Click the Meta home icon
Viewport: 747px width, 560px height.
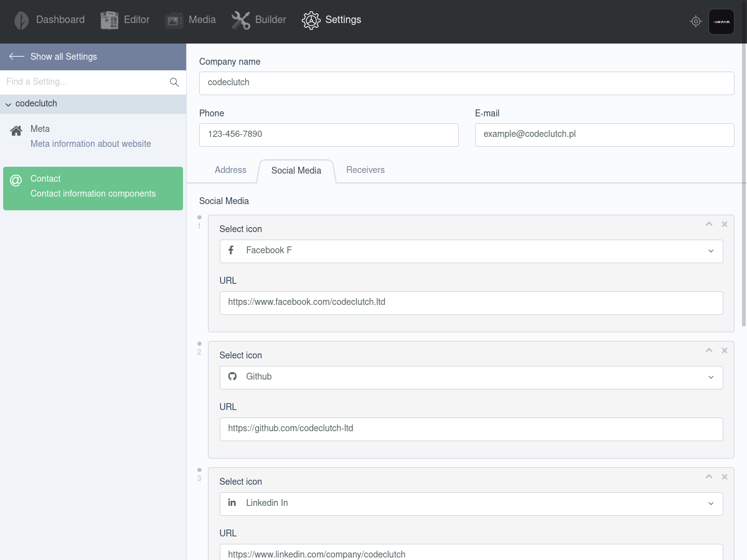[x=17, y=131]
